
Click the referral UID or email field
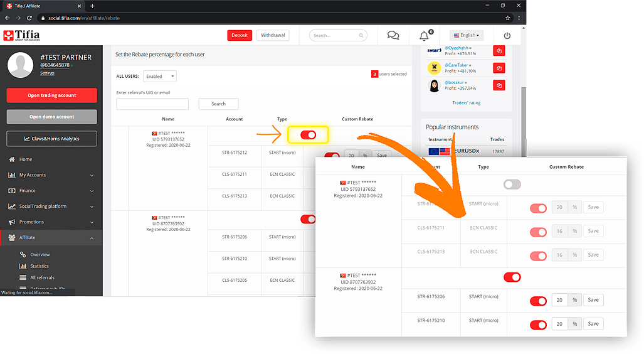coord(152,104)
